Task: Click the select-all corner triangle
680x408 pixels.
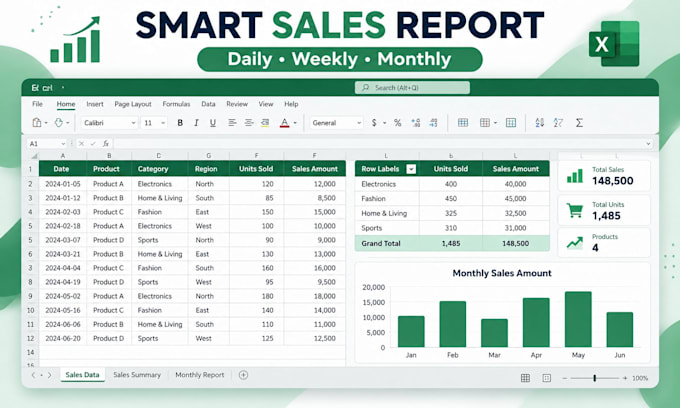Action: click(34, 156)
